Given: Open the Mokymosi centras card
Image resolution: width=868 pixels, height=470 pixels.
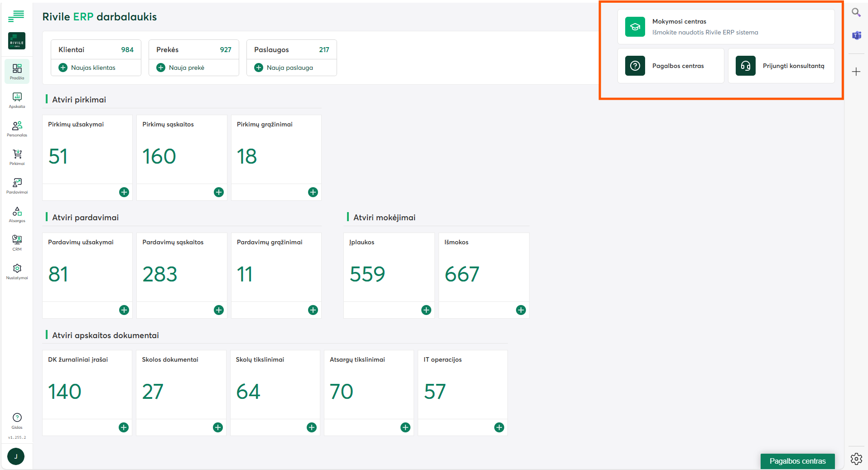Looking at the screenshot, I should pos(726,27).
